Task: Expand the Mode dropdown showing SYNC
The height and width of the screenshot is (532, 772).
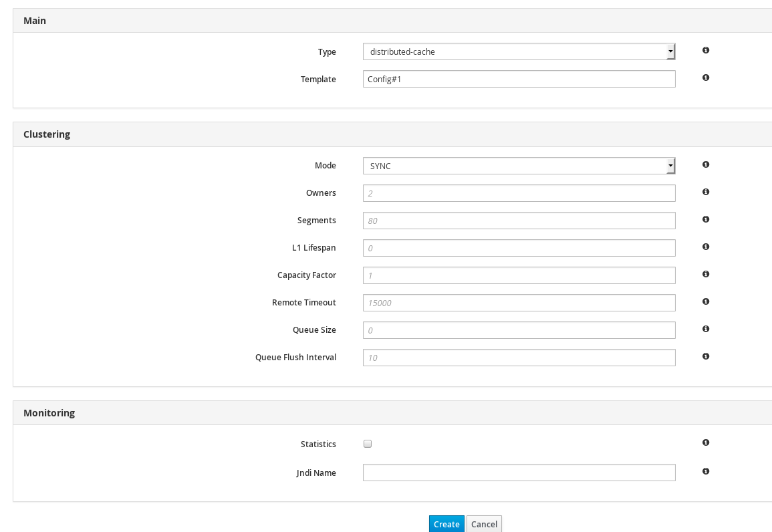Action: point(519,166)
